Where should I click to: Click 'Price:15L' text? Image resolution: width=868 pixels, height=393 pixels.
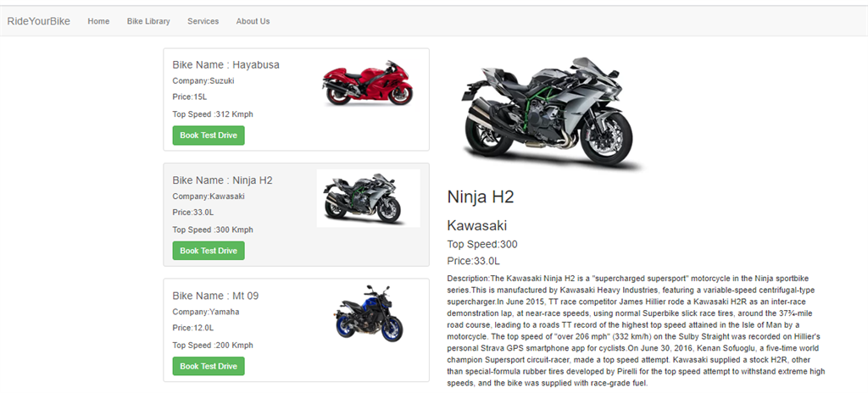click(189, 97)
